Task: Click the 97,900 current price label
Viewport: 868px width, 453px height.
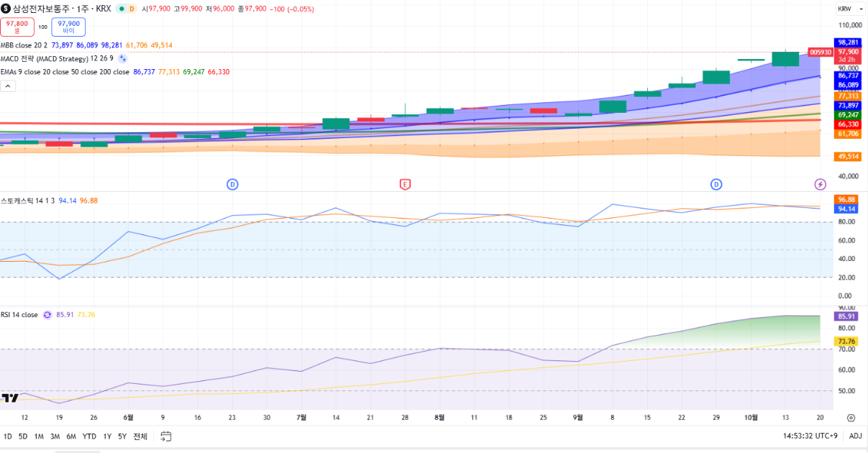Action: (848, 52)
